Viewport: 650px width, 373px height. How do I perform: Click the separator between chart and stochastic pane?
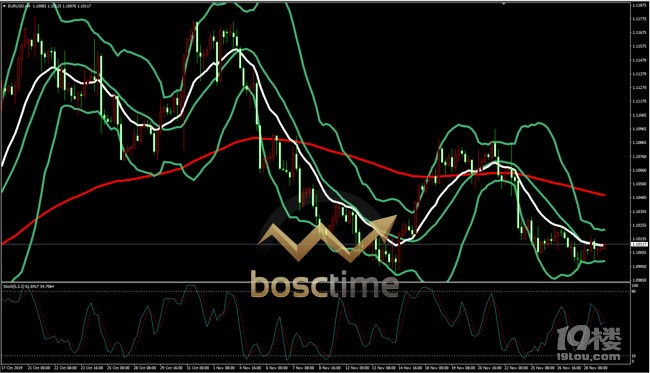click(316, 283)
